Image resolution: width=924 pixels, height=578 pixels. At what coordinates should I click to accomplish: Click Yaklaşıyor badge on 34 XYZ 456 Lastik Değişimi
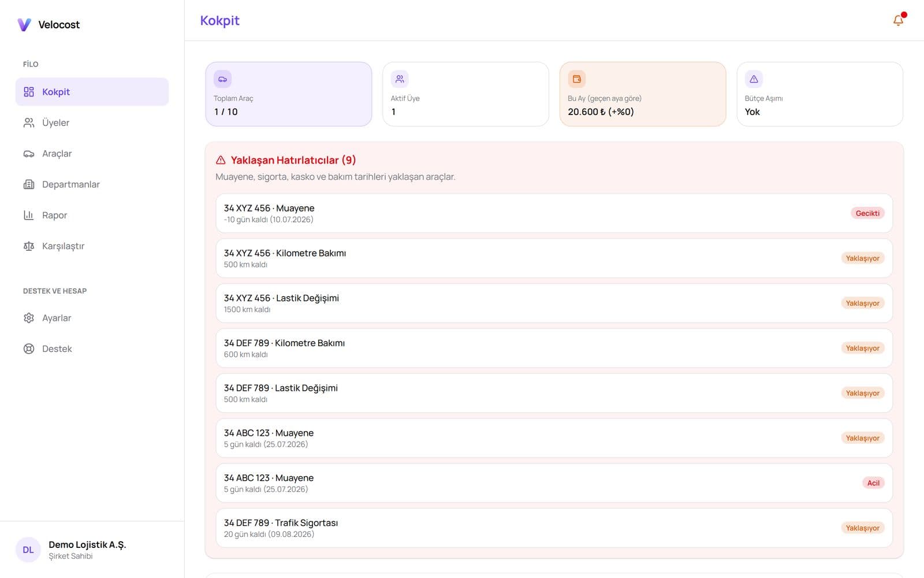(863, 303)
